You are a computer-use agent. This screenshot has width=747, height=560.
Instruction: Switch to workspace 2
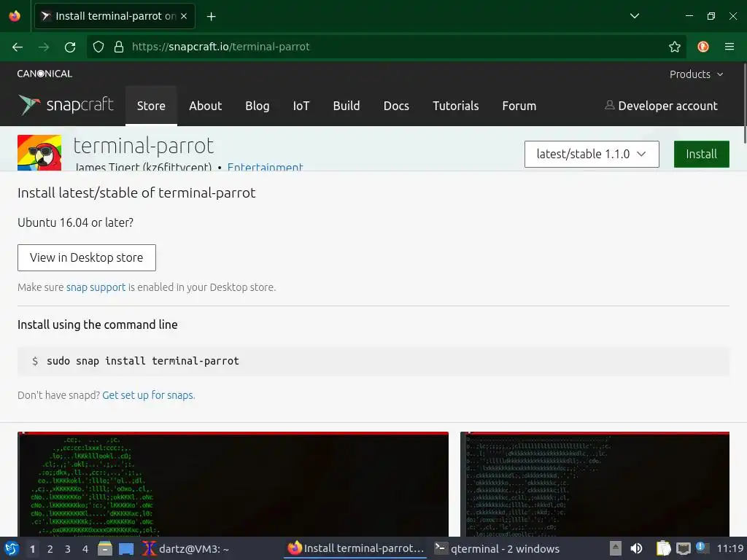50,549
